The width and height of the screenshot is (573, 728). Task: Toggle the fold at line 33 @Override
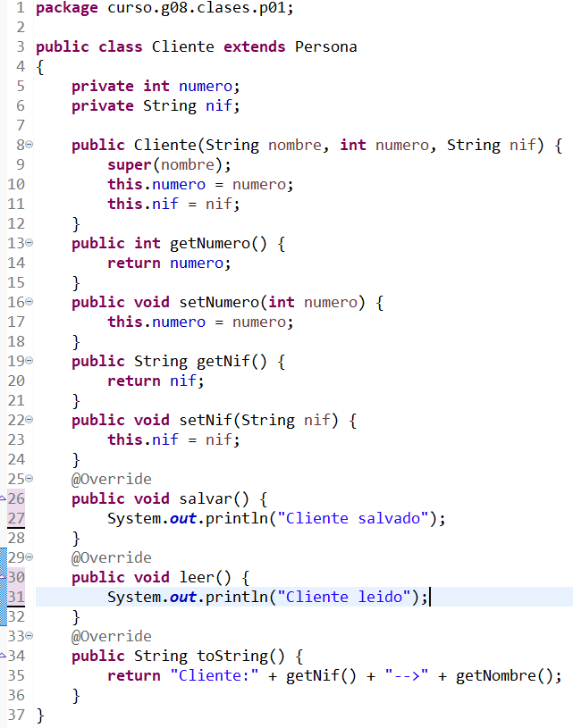coord(29,635)
